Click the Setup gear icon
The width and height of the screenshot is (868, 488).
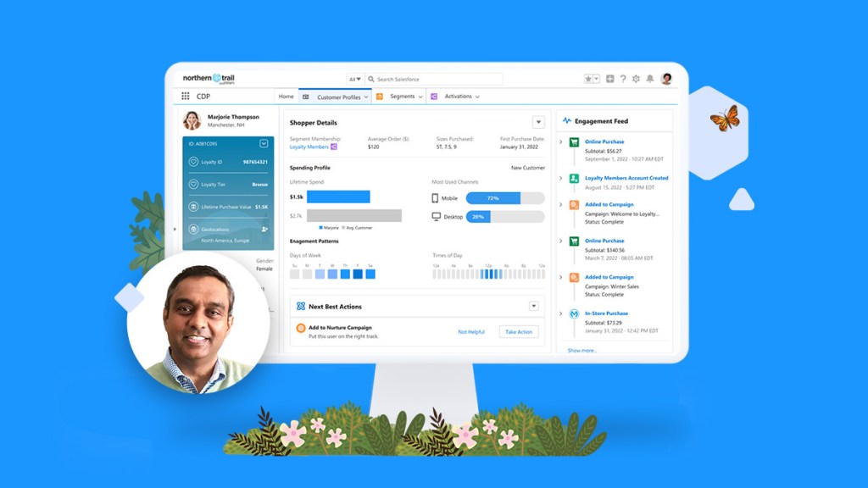pyautogui.click(x=636, y=79)
